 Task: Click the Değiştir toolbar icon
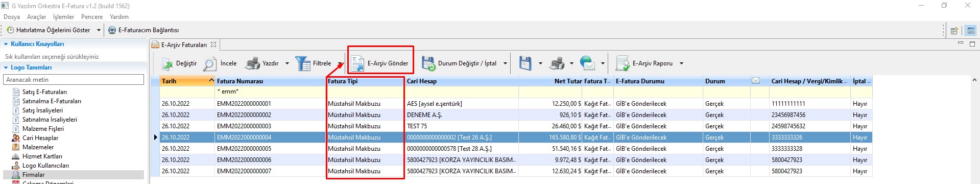click(167, 63)
